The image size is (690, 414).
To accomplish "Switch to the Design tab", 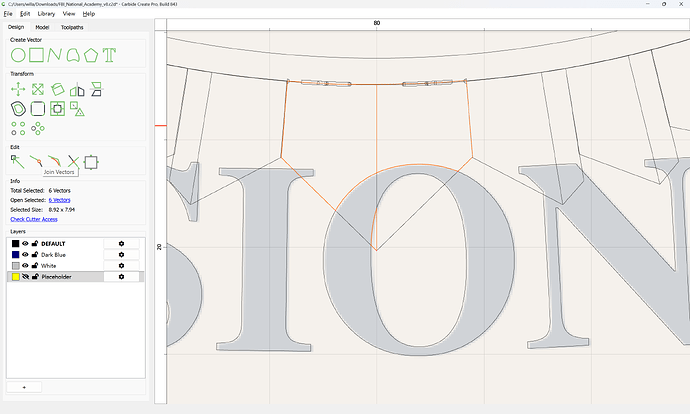I will tap(16, 27).
